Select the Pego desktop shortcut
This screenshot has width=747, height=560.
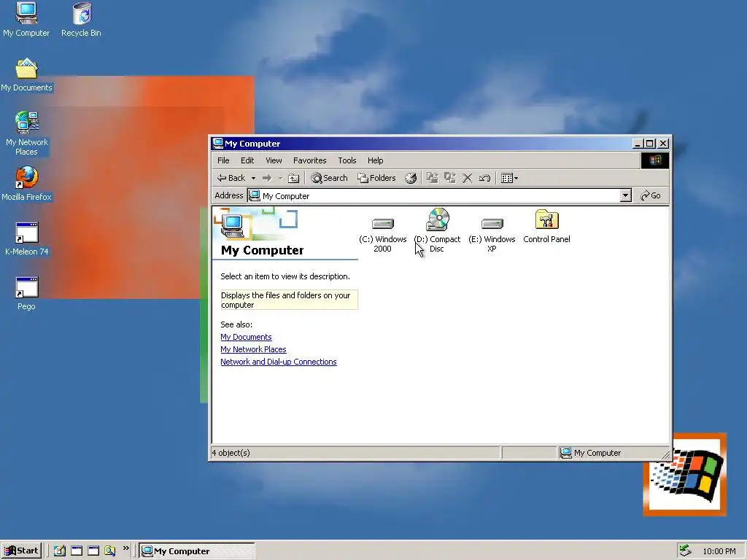click(x=27, y=293)
